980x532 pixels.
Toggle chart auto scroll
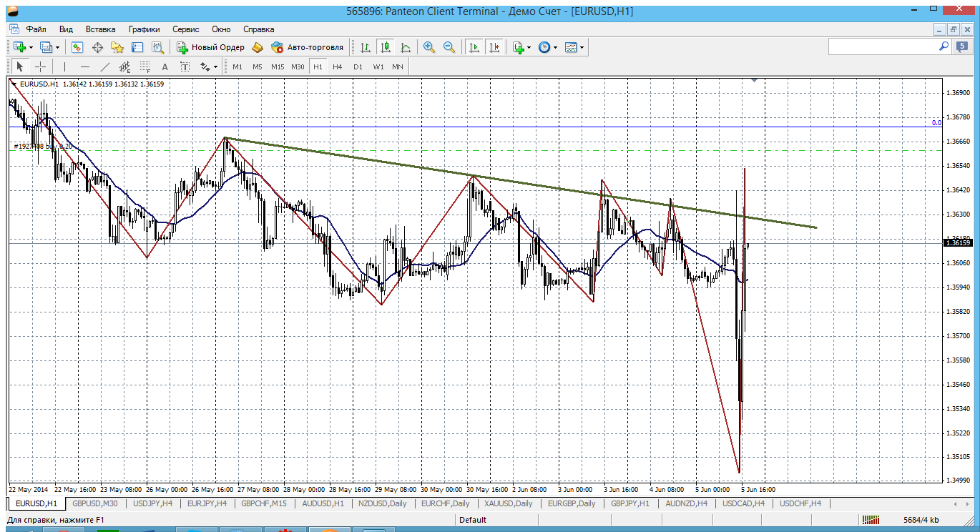pos(474,47)
